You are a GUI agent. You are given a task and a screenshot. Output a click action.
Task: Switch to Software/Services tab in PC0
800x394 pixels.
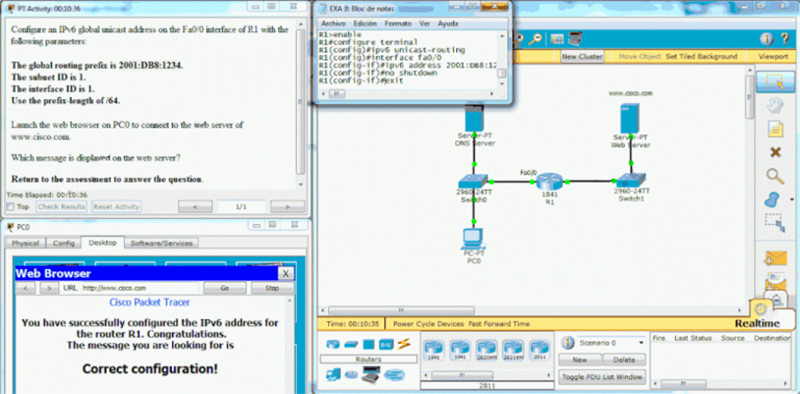(x=161, y=243)
